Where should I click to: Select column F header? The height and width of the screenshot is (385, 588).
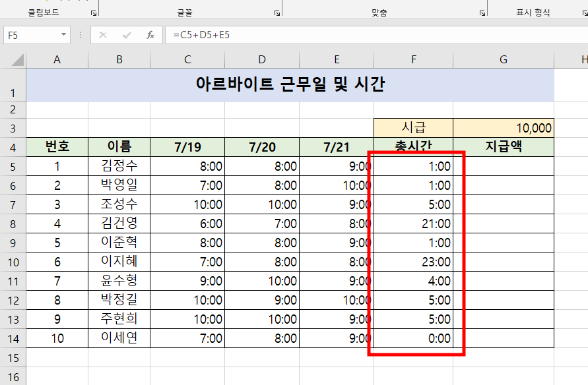[x=414, y=59]
